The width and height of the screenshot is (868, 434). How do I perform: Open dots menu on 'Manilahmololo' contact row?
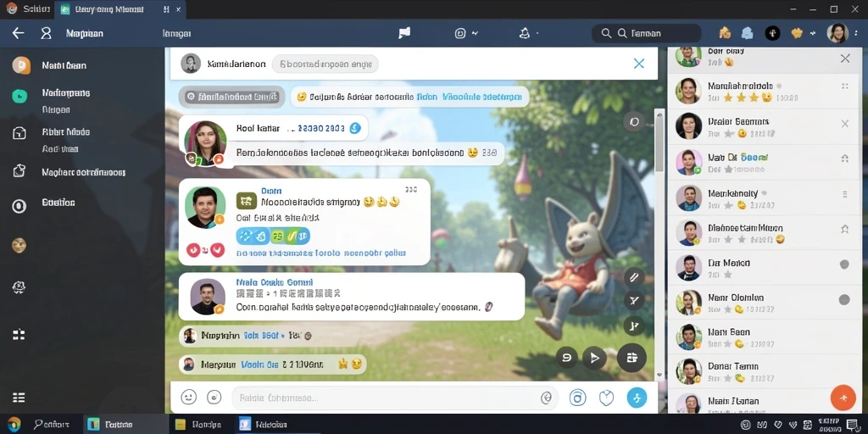click(845, 86)
